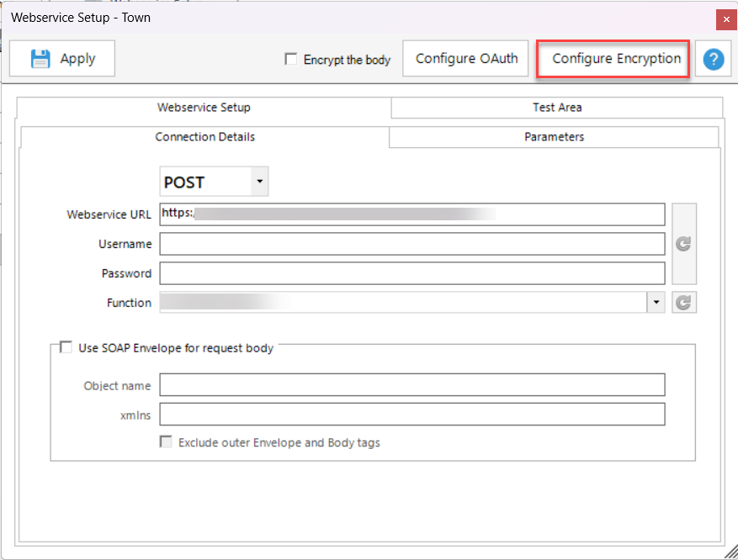
Task: Open the POST method dropdown
Action: click(x=259, y=182)
